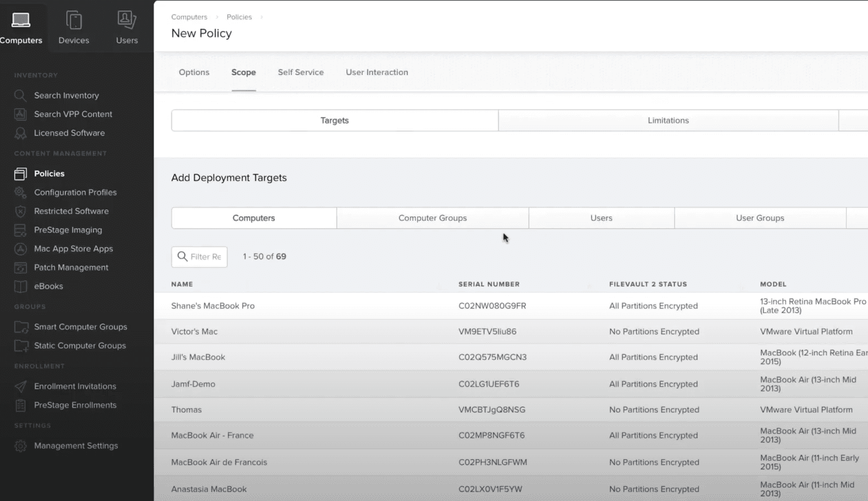Click the Management Settings gear icon
The image size is (868, 501).
pyautogui.click(x=20, y=446)
